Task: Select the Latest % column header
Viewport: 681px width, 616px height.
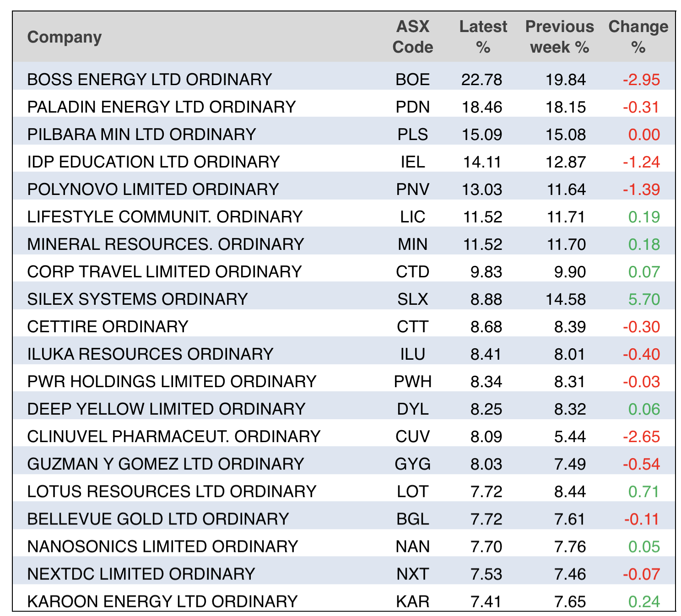Action: point(483,37)
